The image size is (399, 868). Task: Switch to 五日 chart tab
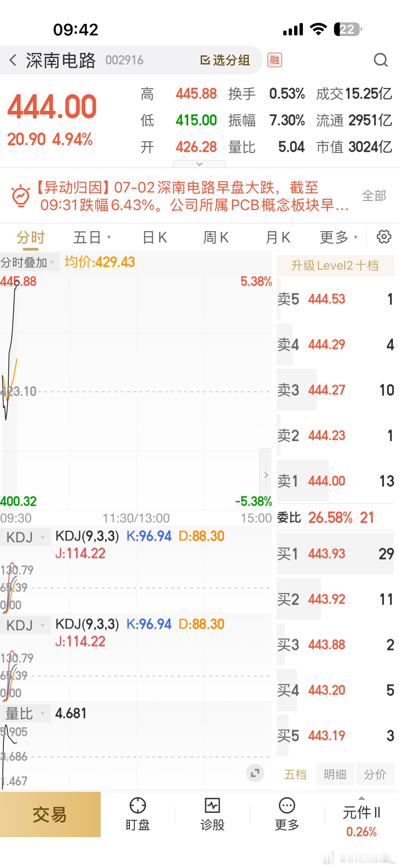click(x=92, y=238)
